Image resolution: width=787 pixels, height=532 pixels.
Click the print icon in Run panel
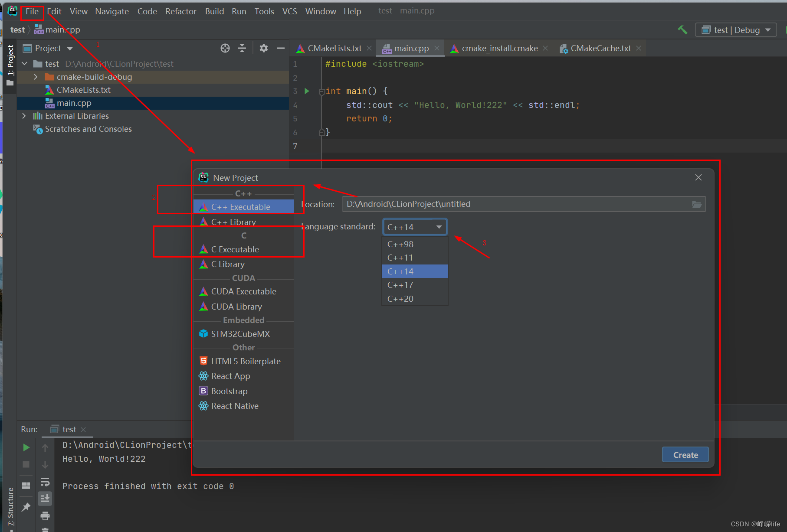pos(45,516)
